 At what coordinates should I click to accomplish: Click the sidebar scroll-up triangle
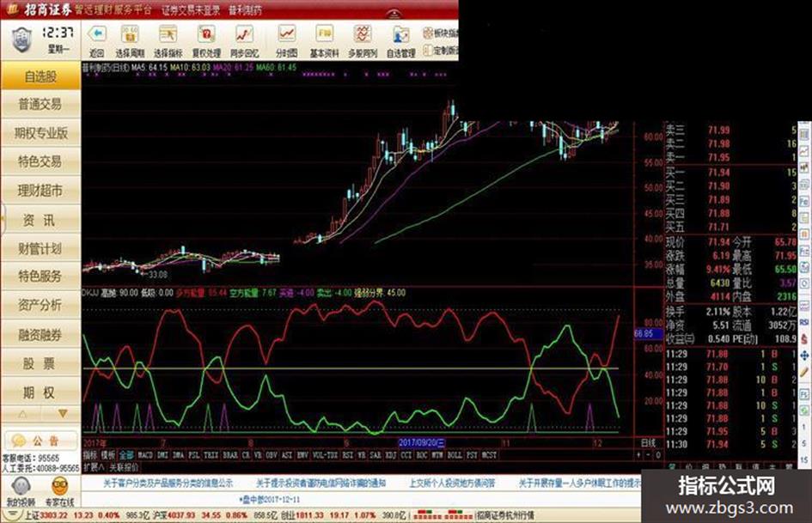tap(23, 414)
